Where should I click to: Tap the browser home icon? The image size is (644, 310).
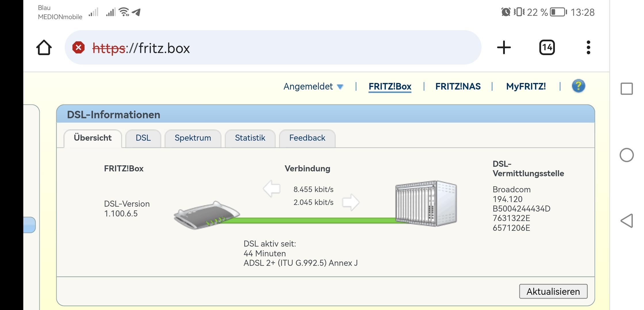click(x=44, y=48)
